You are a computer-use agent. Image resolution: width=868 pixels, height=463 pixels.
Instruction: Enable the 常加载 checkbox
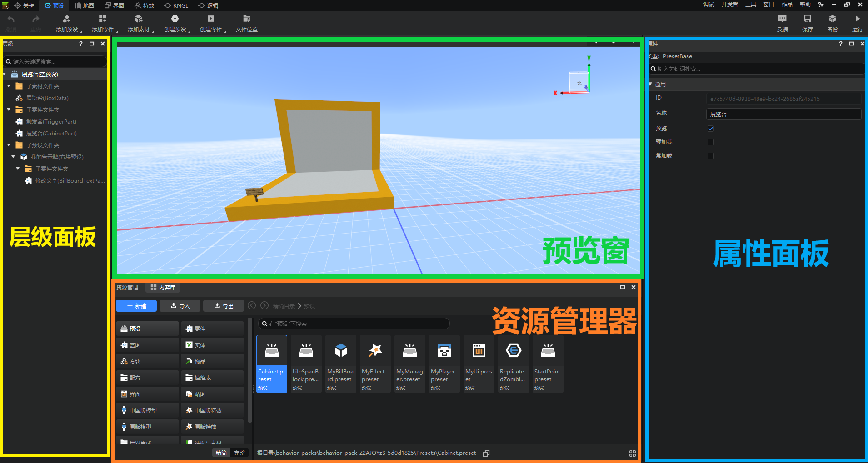click(x=711, y=156)
